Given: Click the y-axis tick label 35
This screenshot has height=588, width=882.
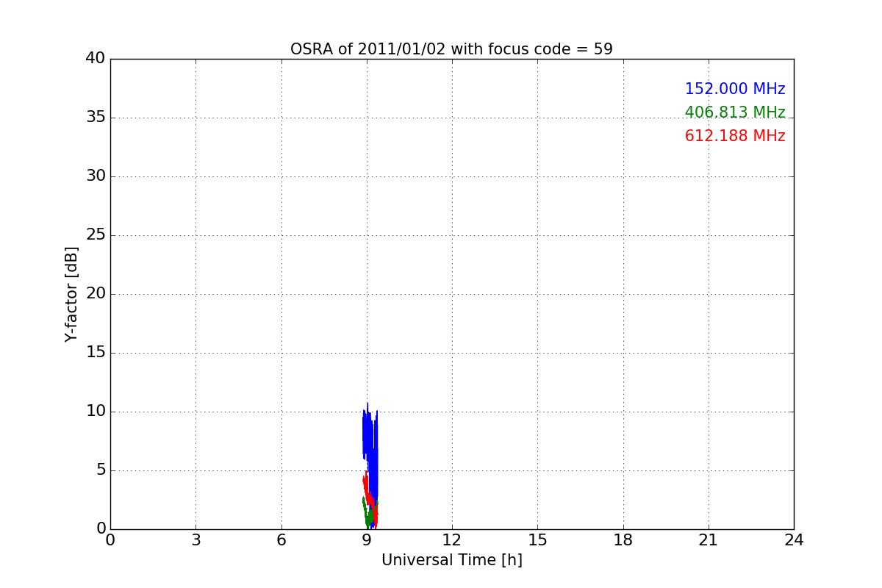Looking at the screenshot, I should point(96,118).
